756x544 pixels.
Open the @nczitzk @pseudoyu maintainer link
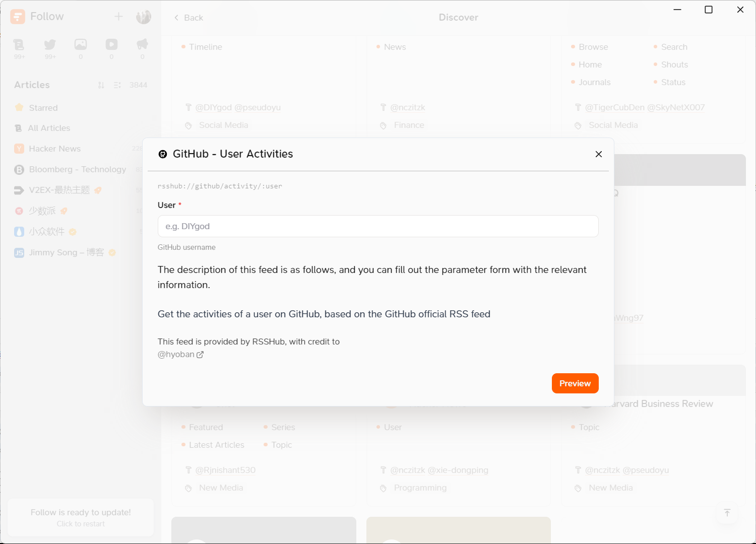tap(627, 470)
